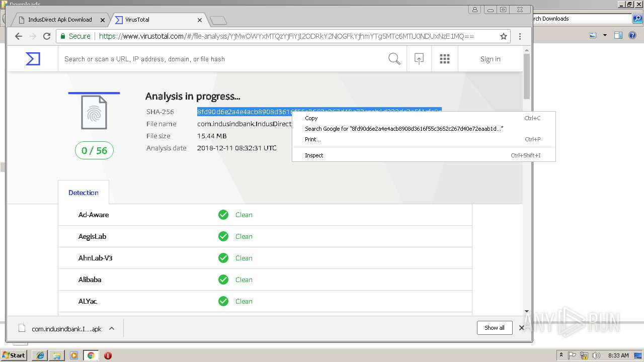The image size is (644, 362).
Task: Click the 0 / 56 detection score badge
Action: point(94,150)
